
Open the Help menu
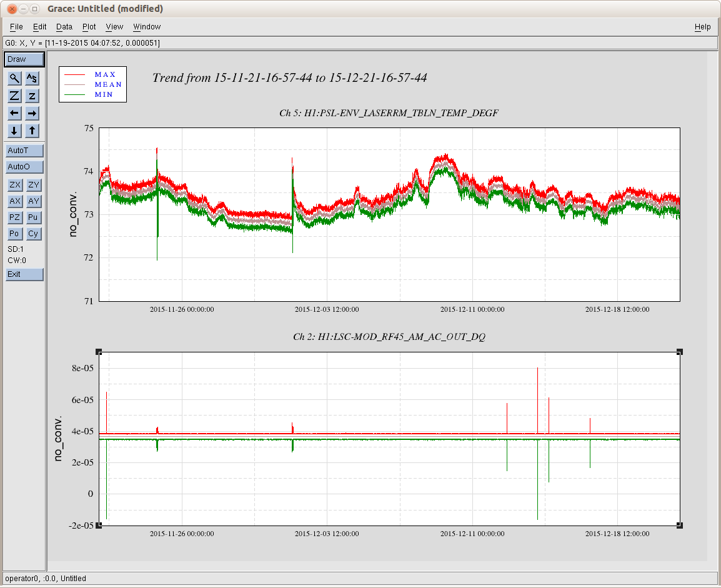(703, 27)
